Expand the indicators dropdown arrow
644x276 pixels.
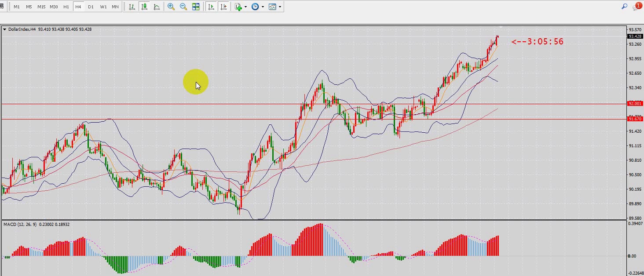pos(246,7)
